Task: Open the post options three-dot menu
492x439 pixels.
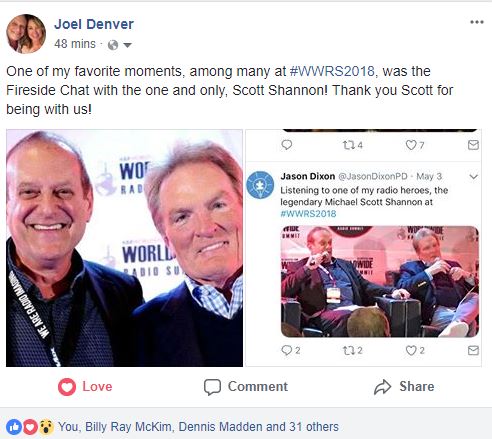Action: click(x=477, y=22)
